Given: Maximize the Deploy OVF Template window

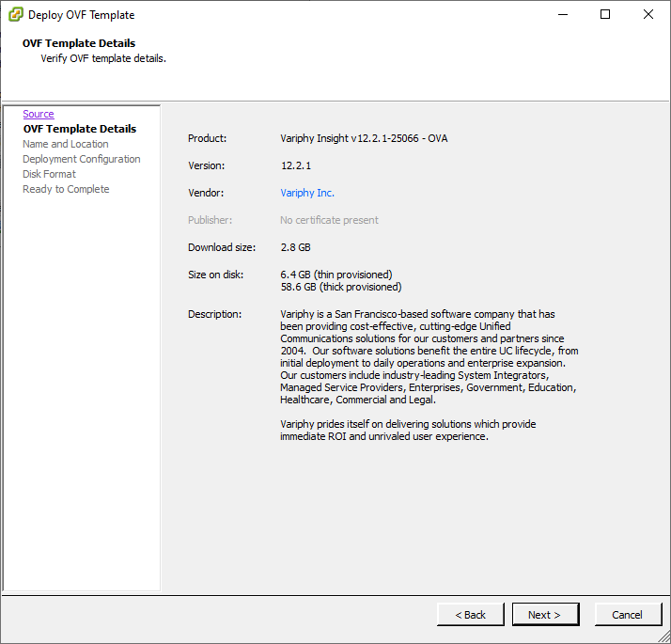Looking at the screenshot, I should point(605,14).
